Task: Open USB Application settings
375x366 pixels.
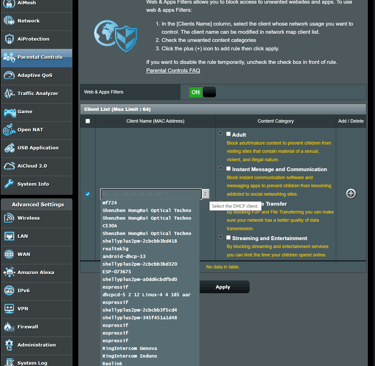Action: coord(36,148)
